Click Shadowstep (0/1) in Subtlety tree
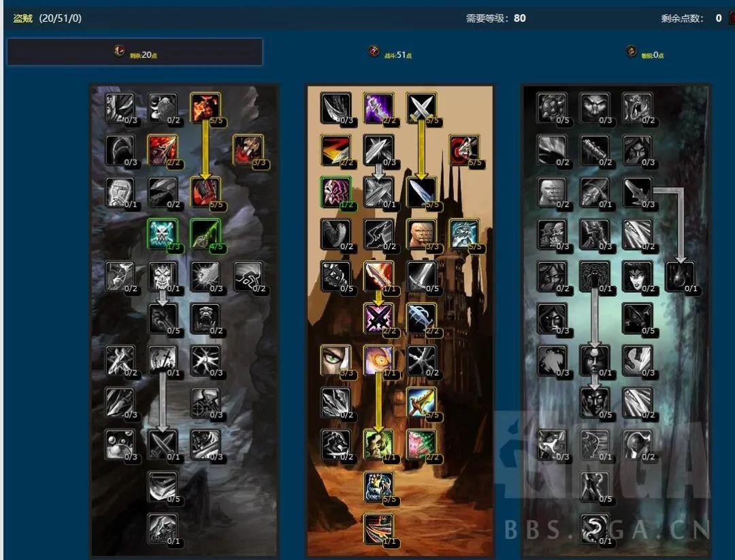Image resolution: width=735 pixels, height=560 pixels. coord(594,444)
